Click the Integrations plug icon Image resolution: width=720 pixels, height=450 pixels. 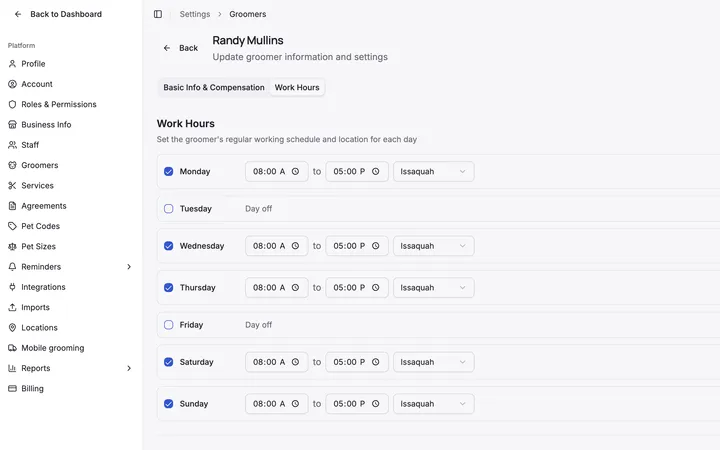coord(12,287)
